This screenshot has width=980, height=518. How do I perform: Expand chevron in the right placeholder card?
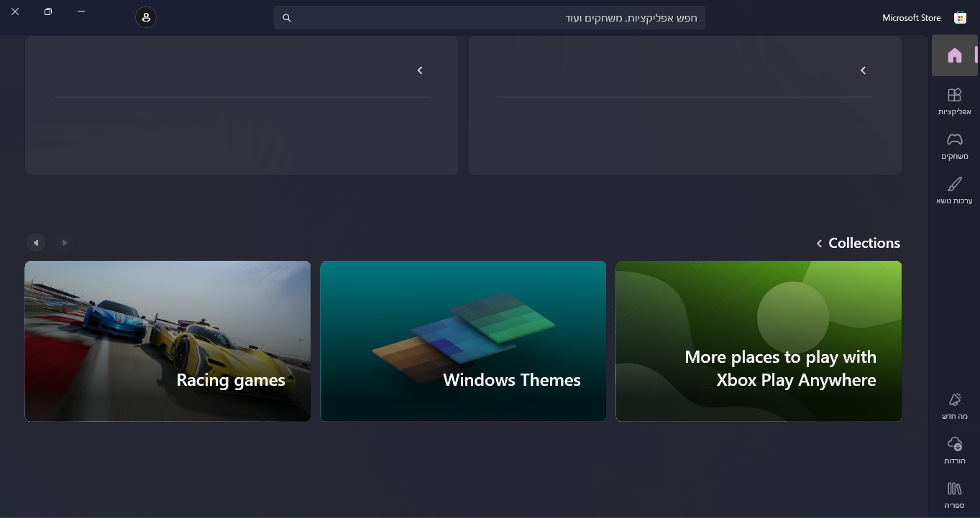coord(863,70)
